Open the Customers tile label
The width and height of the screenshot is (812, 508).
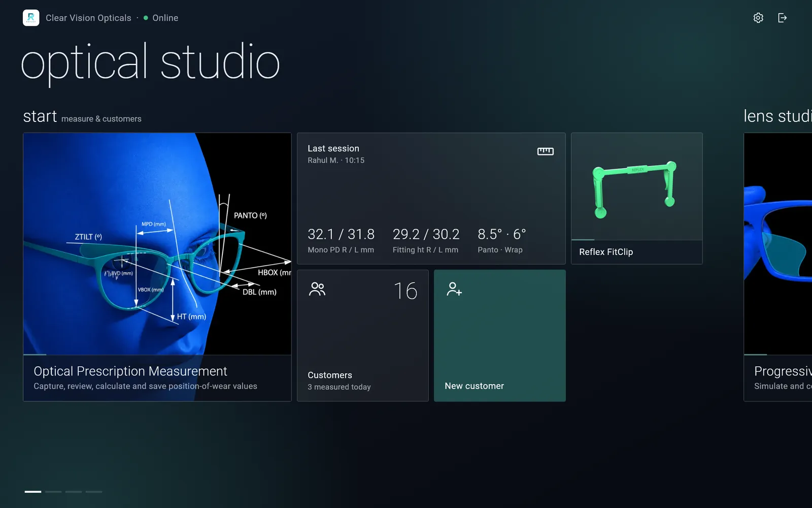[x=330, y=375]
